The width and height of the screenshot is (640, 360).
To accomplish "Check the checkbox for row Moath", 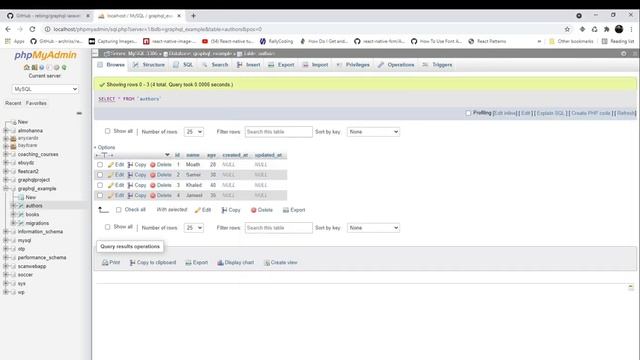I will [x=100, y=164].
